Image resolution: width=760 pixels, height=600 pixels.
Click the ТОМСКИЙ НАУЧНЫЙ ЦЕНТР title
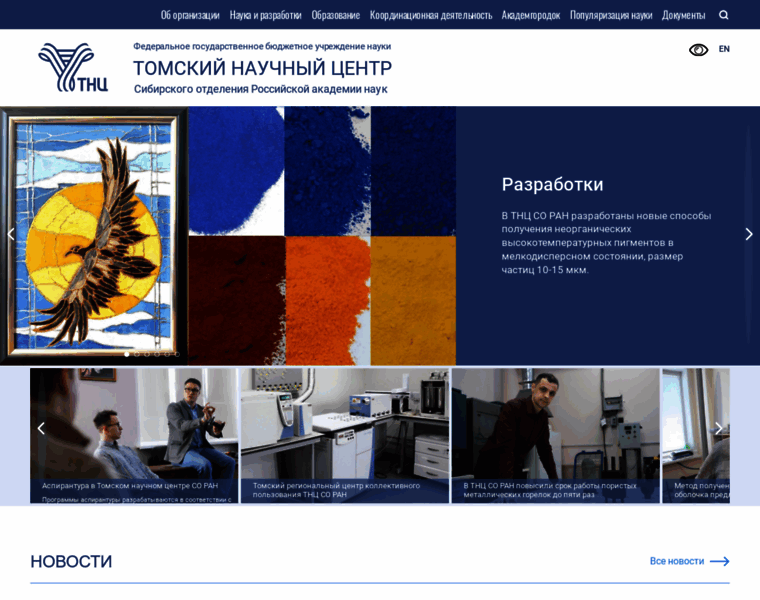pos(262,68)
